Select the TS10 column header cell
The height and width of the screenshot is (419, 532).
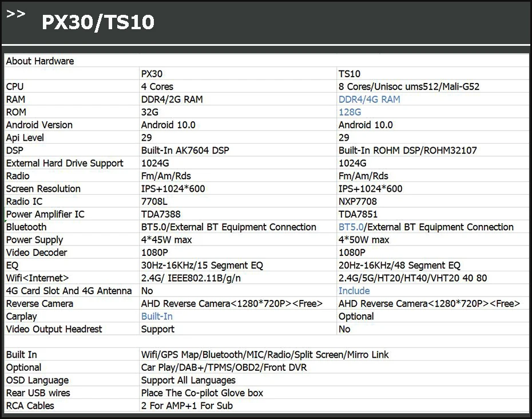(x=349, y=74)
